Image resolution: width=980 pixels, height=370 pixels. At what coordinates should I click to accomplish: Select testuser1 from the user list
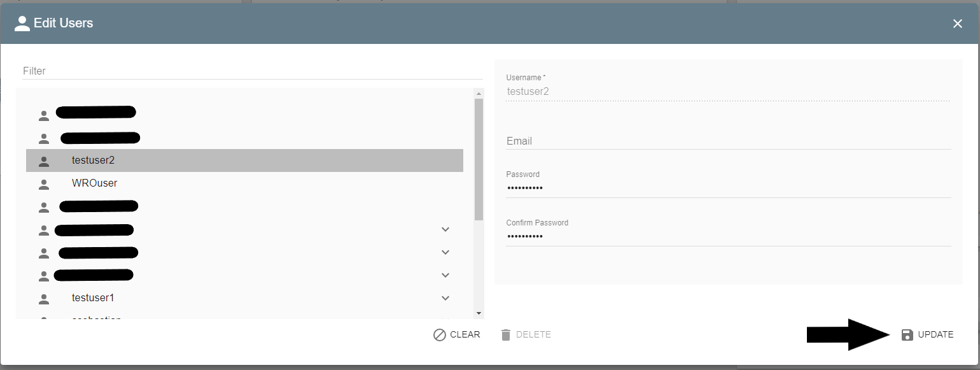[x=93, y=297]
